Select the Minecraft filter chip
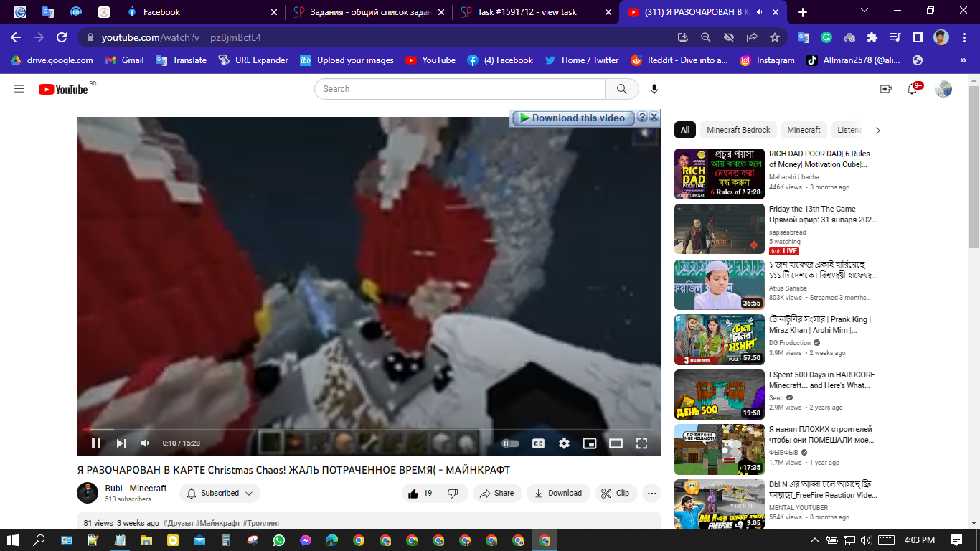This screenshot has width=980, height=551. click(x=804, y=130)
